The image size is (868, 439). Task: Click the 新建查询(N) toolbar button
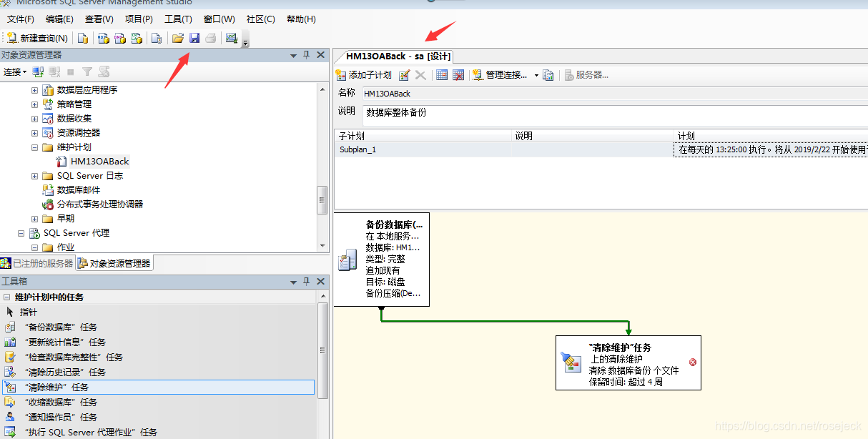tap(38, 38)
